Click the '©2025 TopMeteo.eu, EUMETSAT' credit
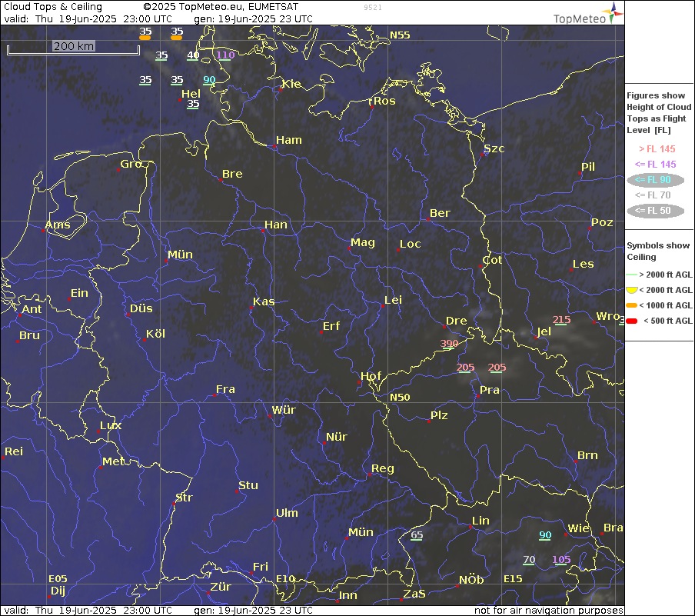 coord(221,7)
